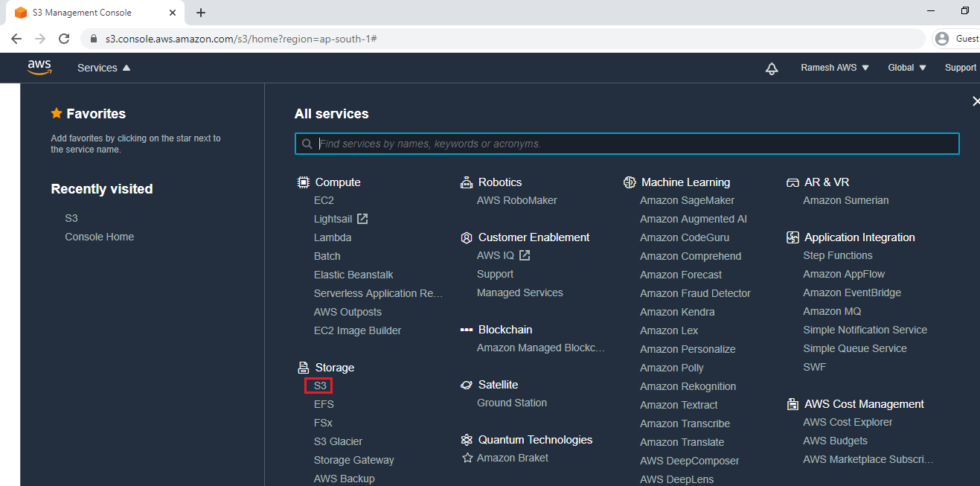Open the Guest profile avatar
This screenshot has height=486, width=980.
943,38
